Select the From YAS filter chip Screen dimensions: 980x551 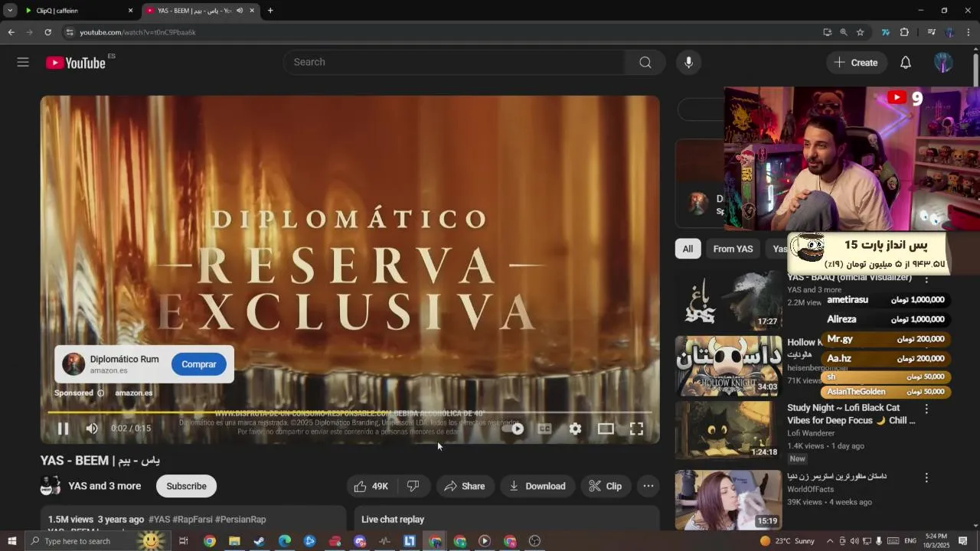coord(733,249)
